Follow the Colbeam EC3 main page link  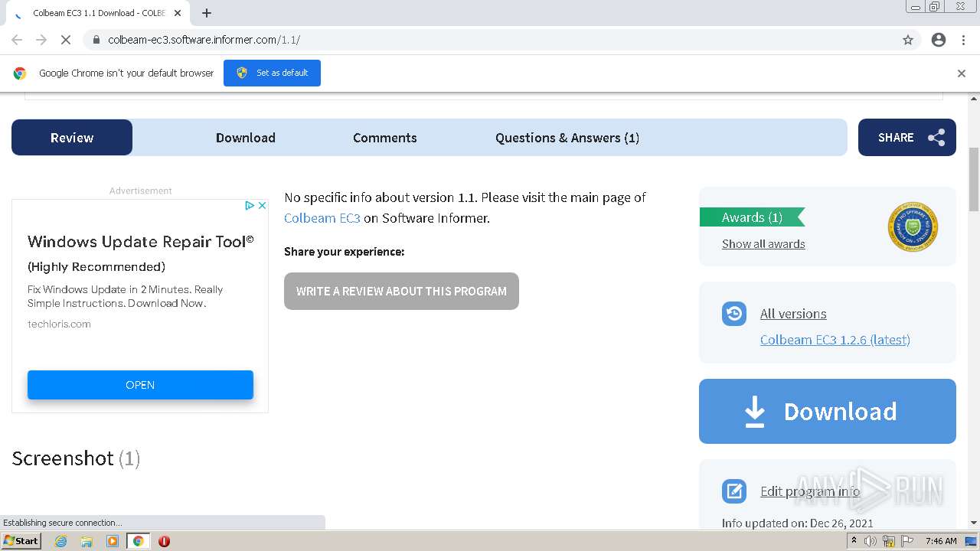pyautogui.click(x=322, y=218)
